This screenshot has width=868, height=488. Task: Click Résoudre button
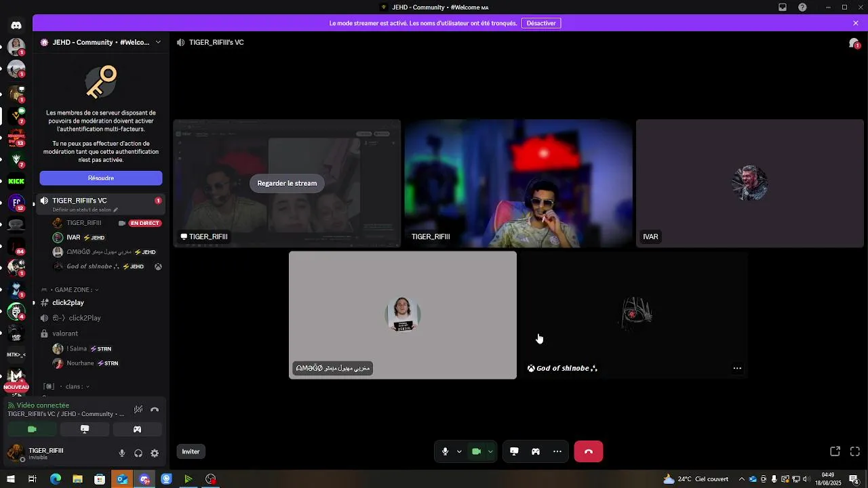[x=101, y=178]
